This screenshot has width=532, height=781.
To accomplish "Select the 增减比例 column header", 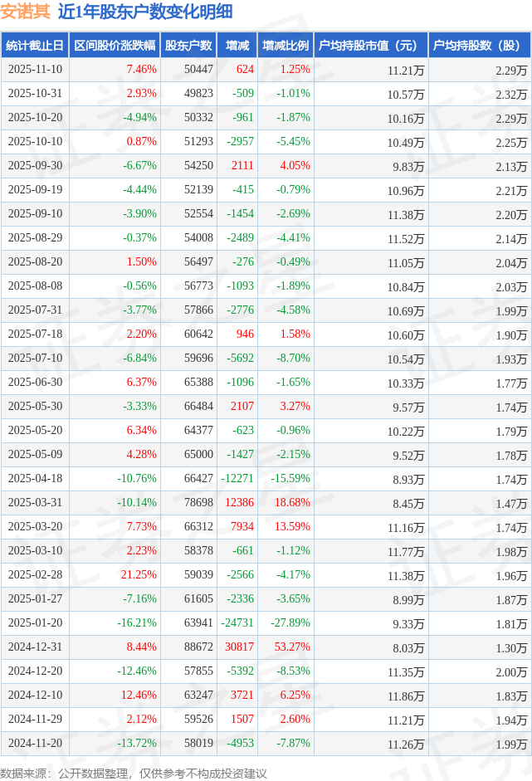I will point(285,46).
